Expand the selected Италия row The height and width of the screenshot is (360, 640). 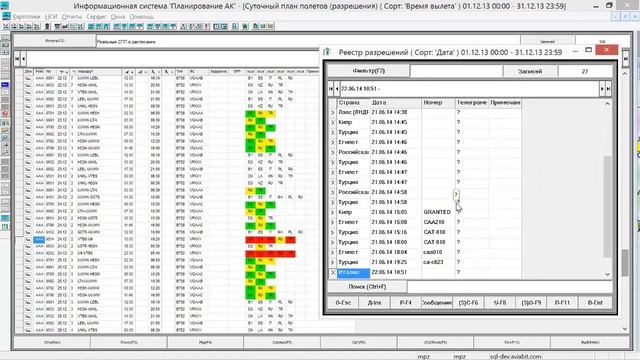pyautogui.click(x=333, y=272)
